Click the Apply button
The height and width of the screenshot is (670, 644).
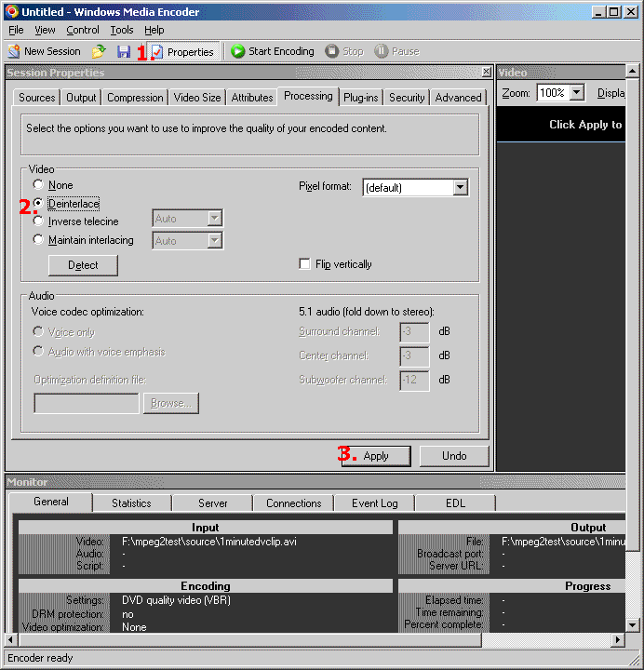tap(376, 456)
